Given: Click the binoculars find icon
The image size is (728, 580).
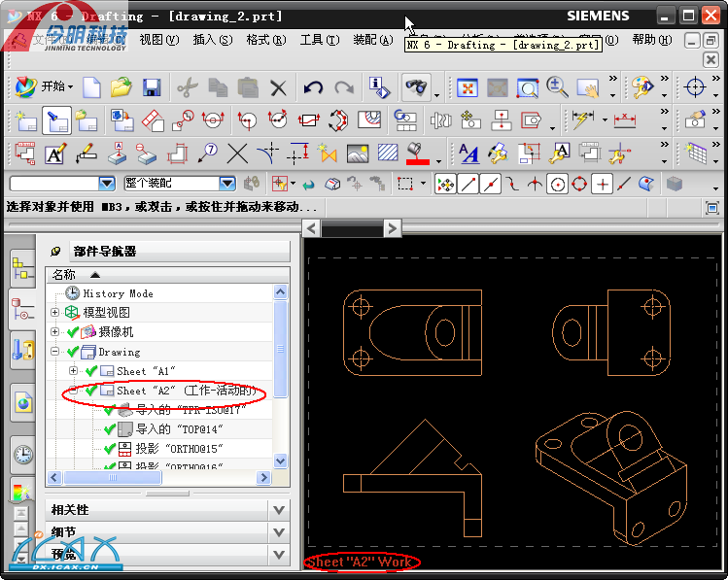Looking at the screenshot, I should pos(415,88).
